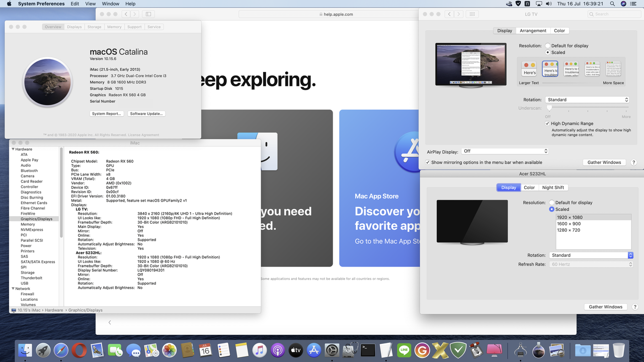
Task: Toggle High Dynamic Range checkbox
Action: click(547, 123)
